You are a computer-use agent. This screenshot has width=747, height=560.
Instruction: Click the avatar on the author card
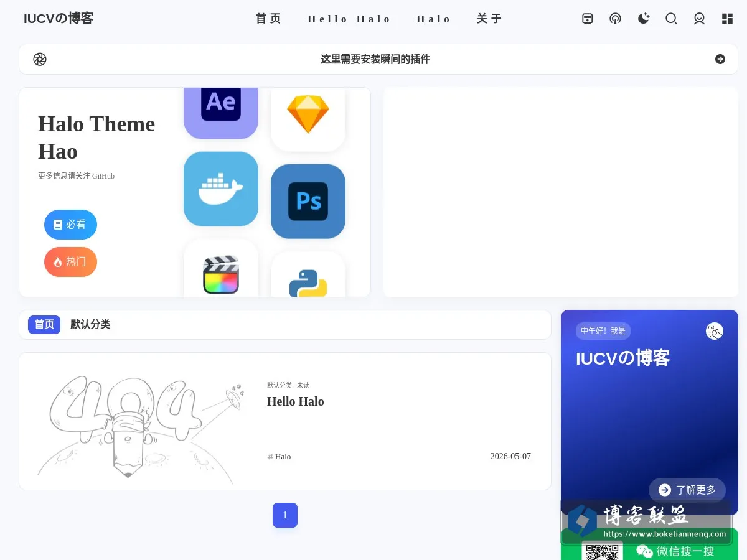tap(715, 331)
